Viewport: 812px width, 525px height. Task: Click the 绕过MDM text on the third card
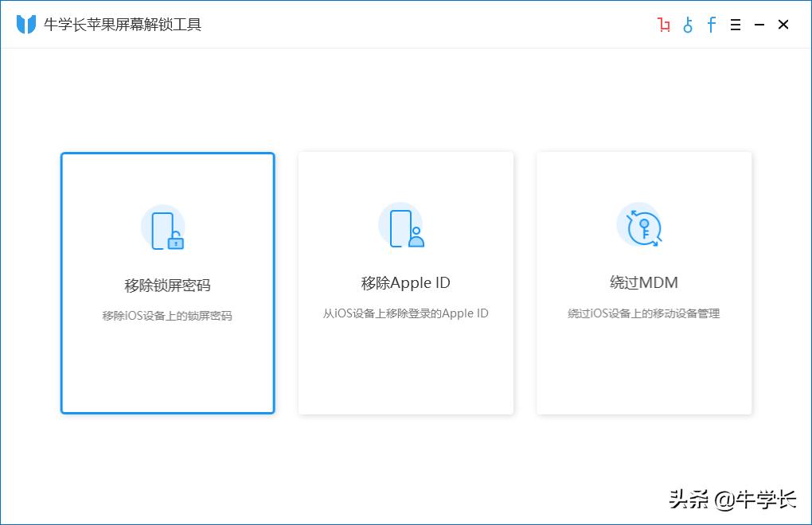643,282
